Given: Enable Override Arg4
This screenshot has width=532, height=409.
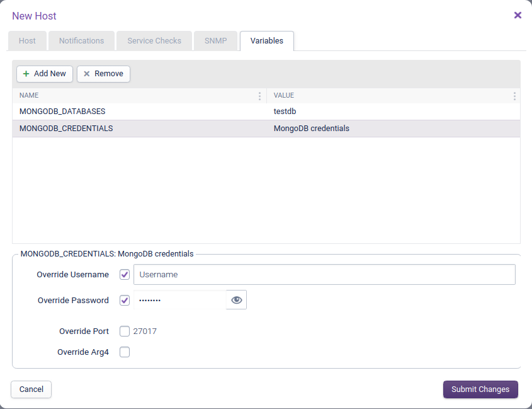Looking at the screenshot, I should click(124, 352).
